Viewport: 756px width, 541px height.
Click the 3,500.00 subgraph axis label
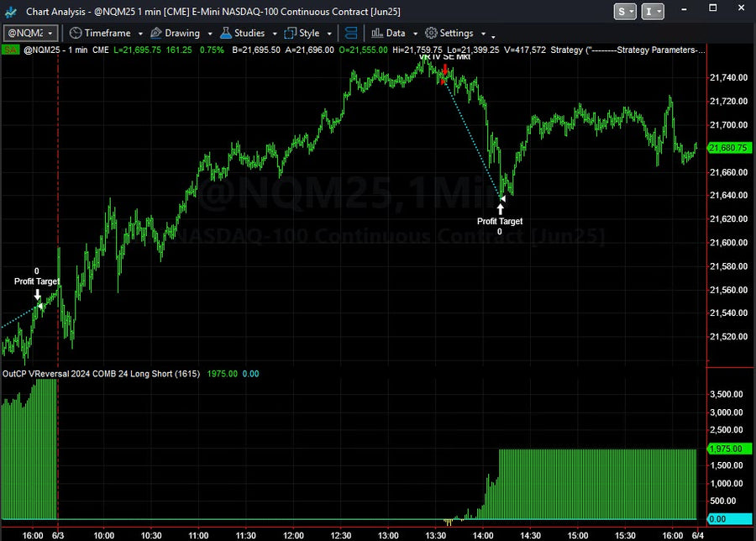pyautogui.click(x=726, y=394)
